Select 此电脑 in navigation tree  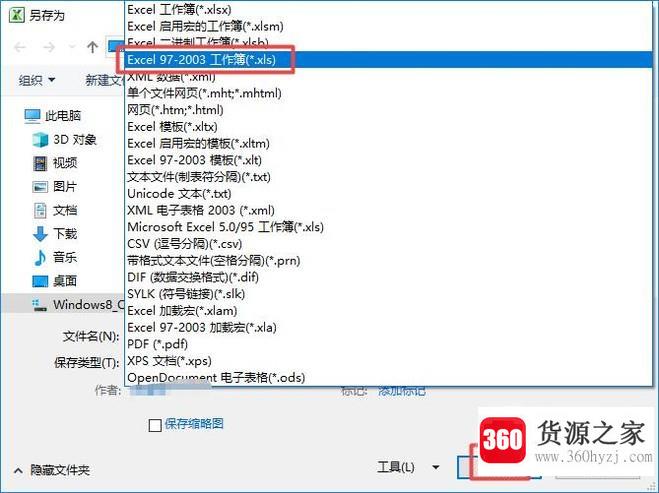63,116
